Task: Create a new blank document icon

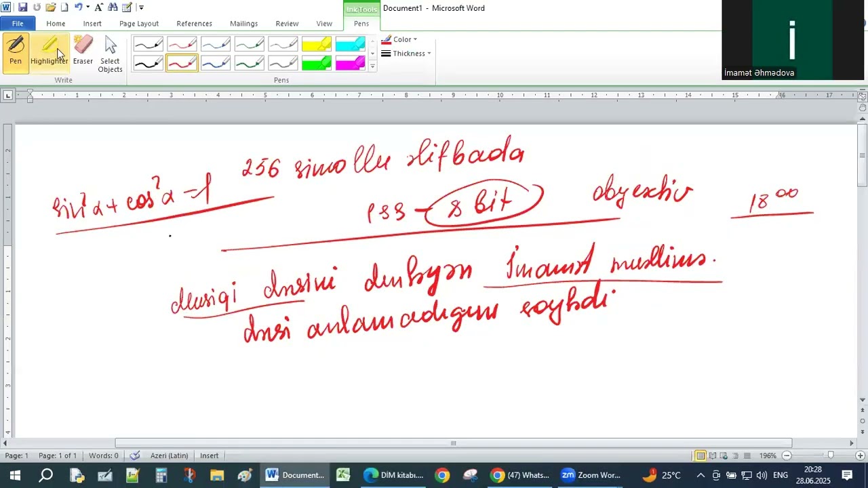Action: point(64,7)
